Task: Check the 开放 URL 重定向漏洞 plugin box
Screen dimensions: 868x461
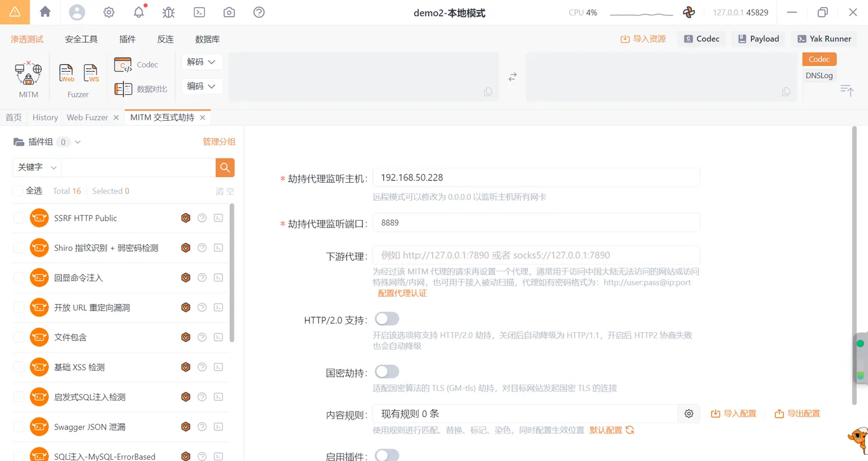Action: point(19,307)
